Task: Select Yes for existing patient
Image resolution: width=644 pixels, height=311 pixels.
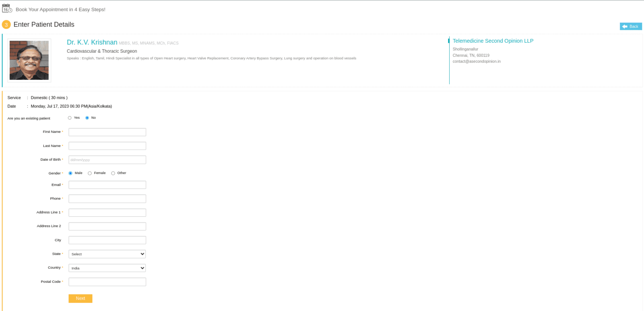Action: 70,118
